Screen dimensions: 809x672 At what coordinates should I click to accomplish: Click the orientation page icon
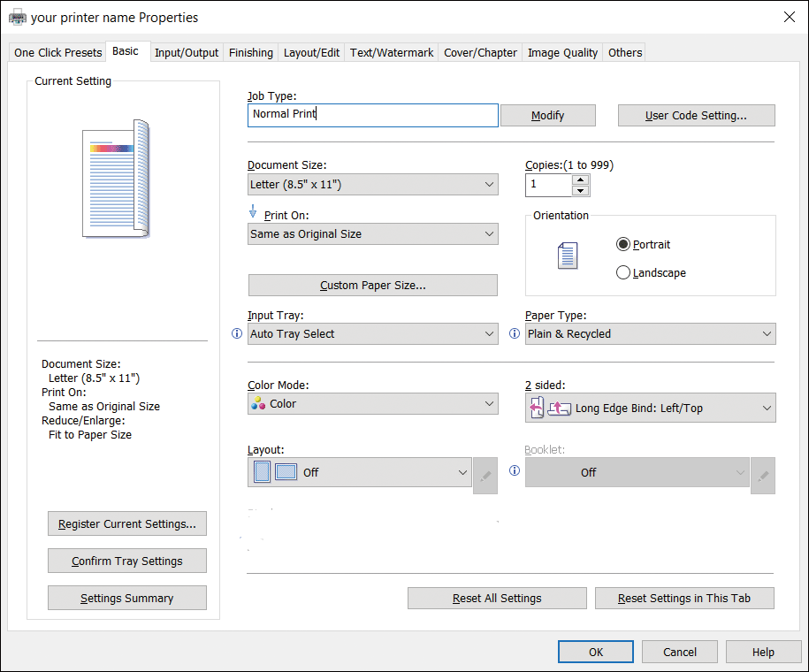568,256
